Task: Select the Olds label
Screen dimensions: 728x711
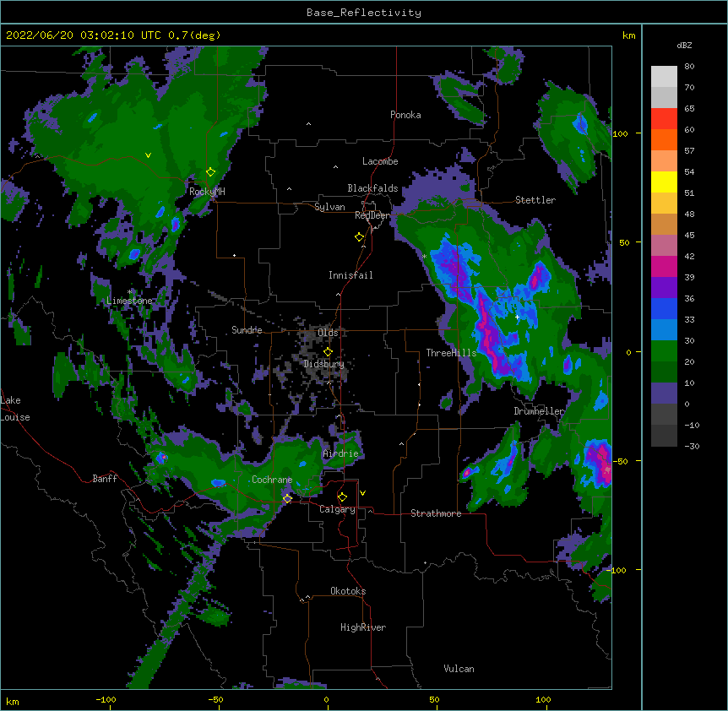Action: [x=328, y=333]
